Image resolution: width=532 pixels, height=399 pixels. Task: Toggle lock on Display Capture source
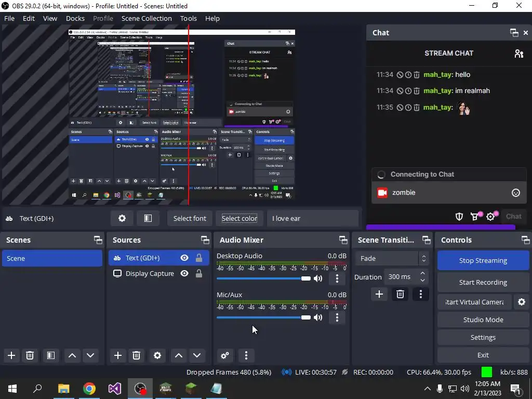199,273
